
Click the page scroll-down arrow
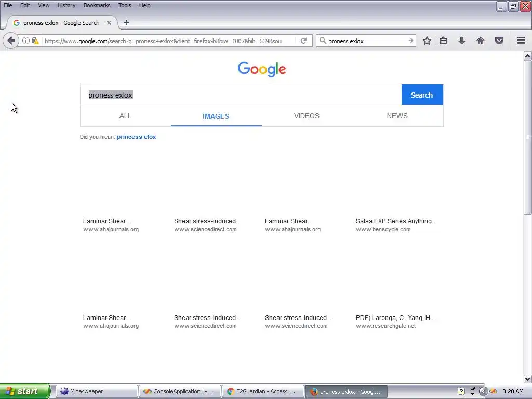click(x=528, y=379)
